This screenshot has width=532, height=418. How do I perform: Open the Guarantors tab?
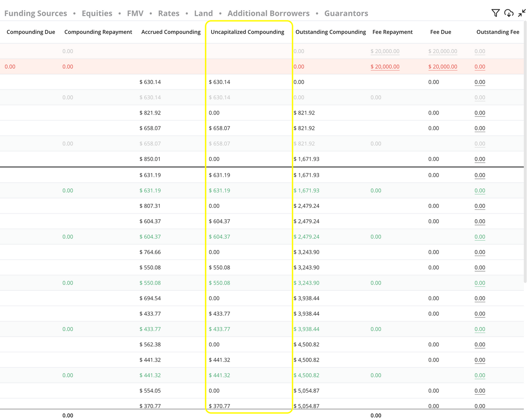coord(346,13)
